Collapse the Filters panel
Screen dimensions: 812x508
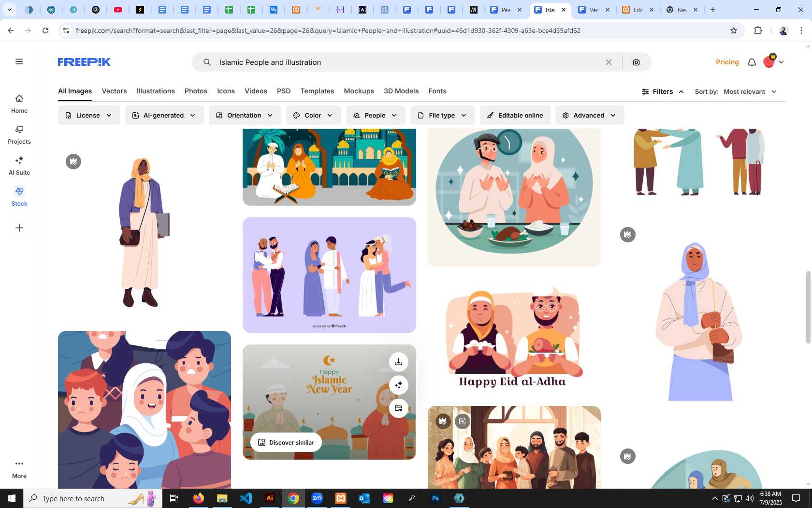[x=663, y=91]
